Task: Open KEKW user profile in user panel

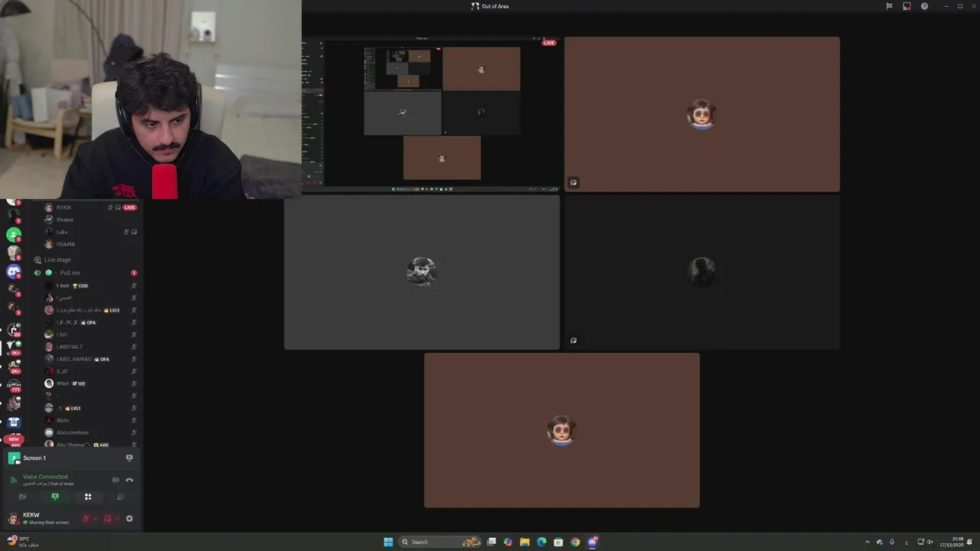Action: 38,518
